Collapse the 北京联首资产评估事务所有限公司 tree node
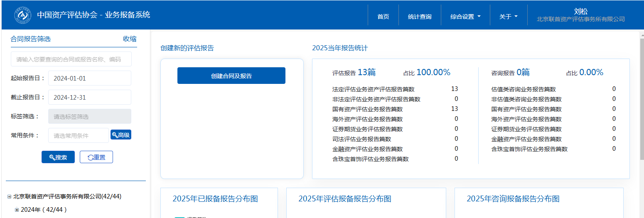 click(x=9, y=196)
